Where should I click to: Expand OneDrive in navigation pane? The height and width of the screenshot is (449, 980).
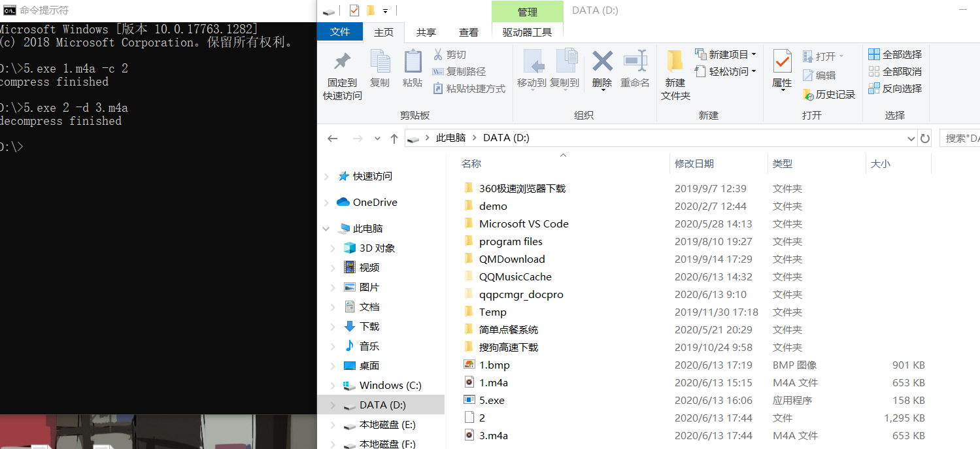(326, 203)
